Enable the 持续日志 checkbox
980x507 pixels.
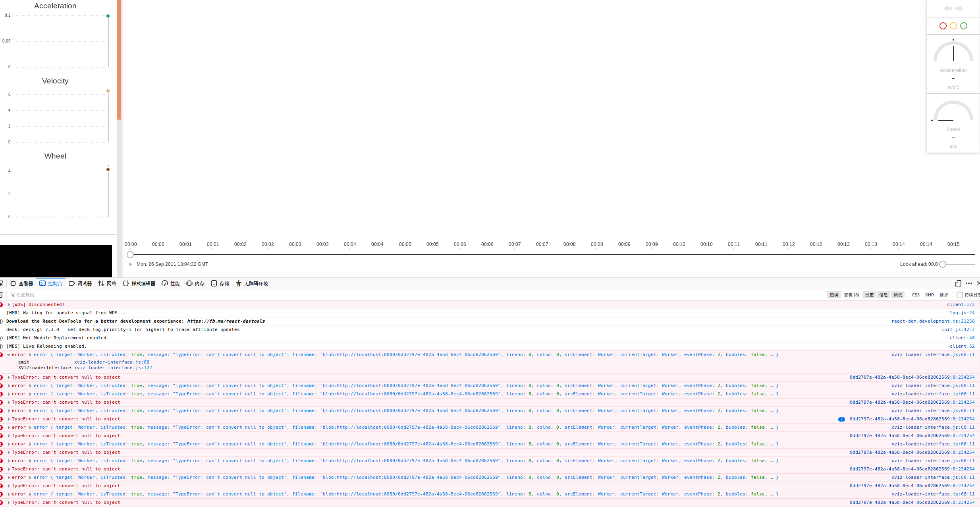click(960, 294)
